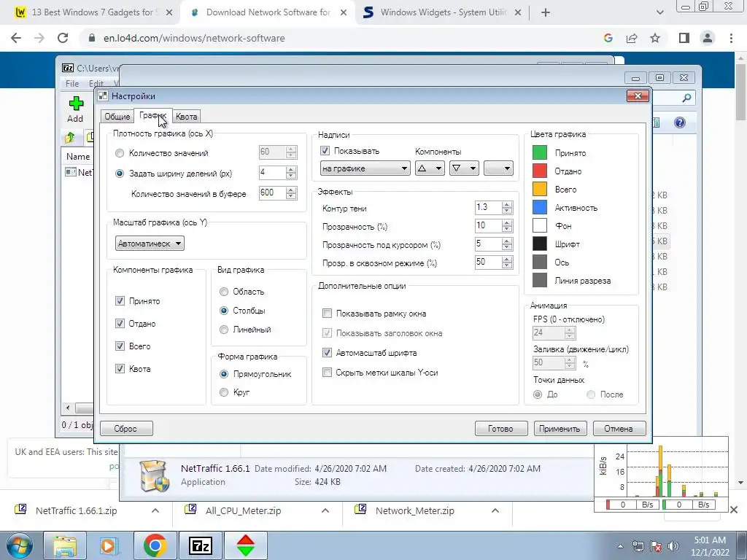Expand All_CPU_Meter.zip download menu
This screenshot has width=747, height=560.
[x=325, y=510]
